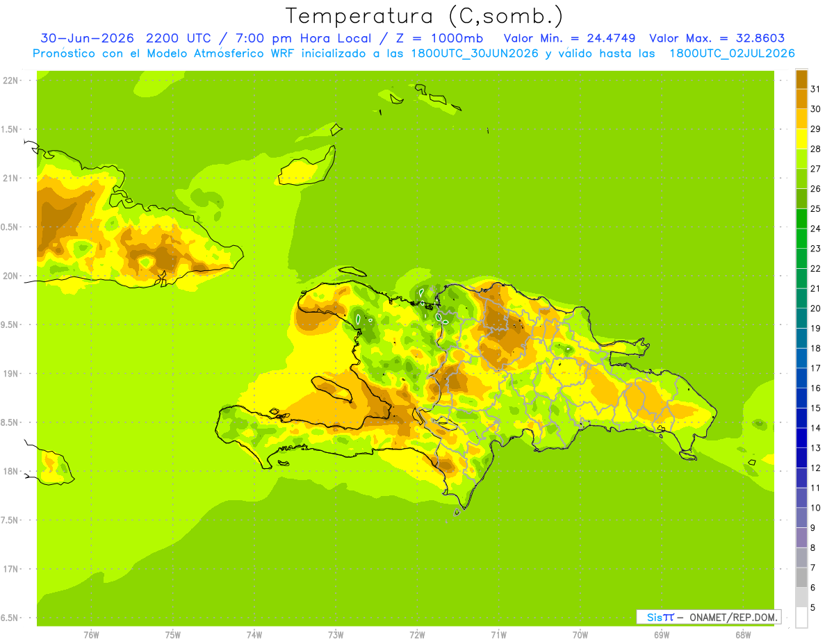Select the '73W' longitude label
Viewport: 834px width, 644px height.
coord(336,635)
